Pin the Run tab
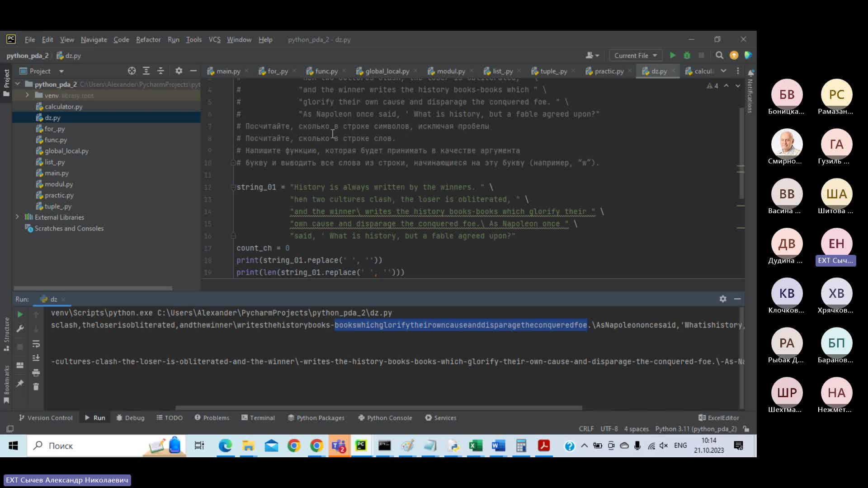Image resolution: width=868 pixels, height=488 pixels. [20, 384]
